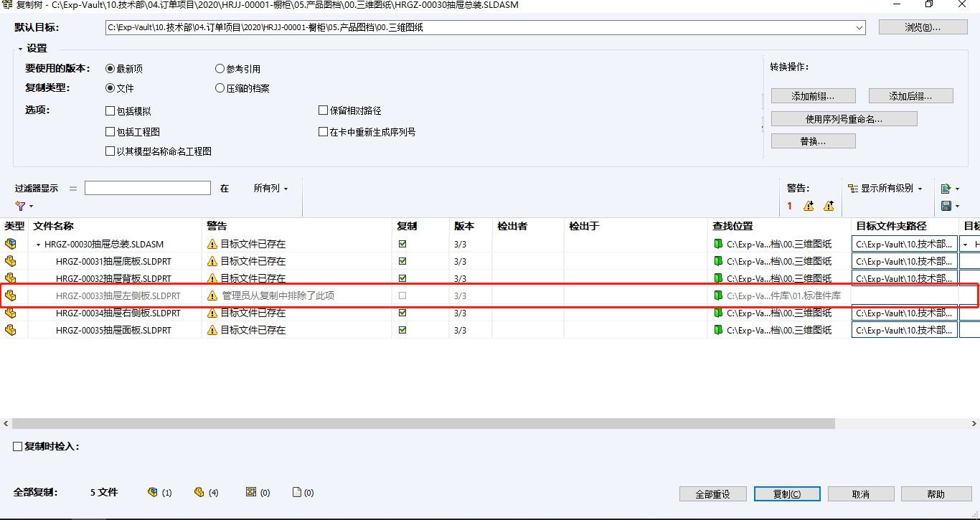The width and height of the screenshot is (980, 520).
Task: Check the 复制时检入 checkbox
Action: (17, 445)
